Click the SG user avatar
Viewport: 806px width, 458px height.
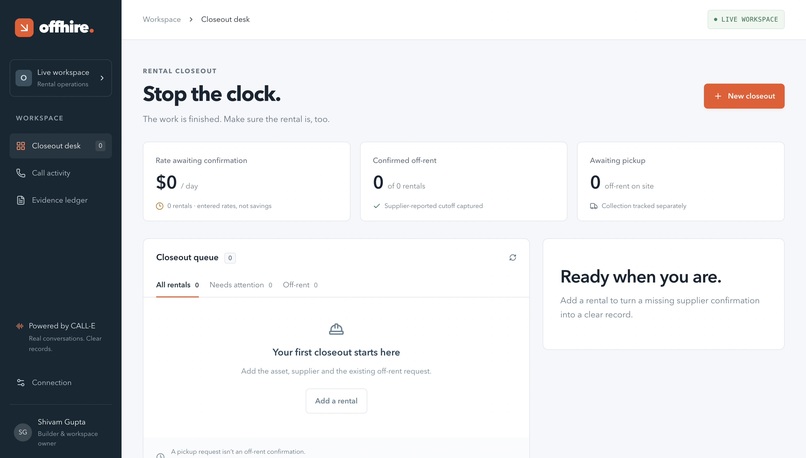23,432
